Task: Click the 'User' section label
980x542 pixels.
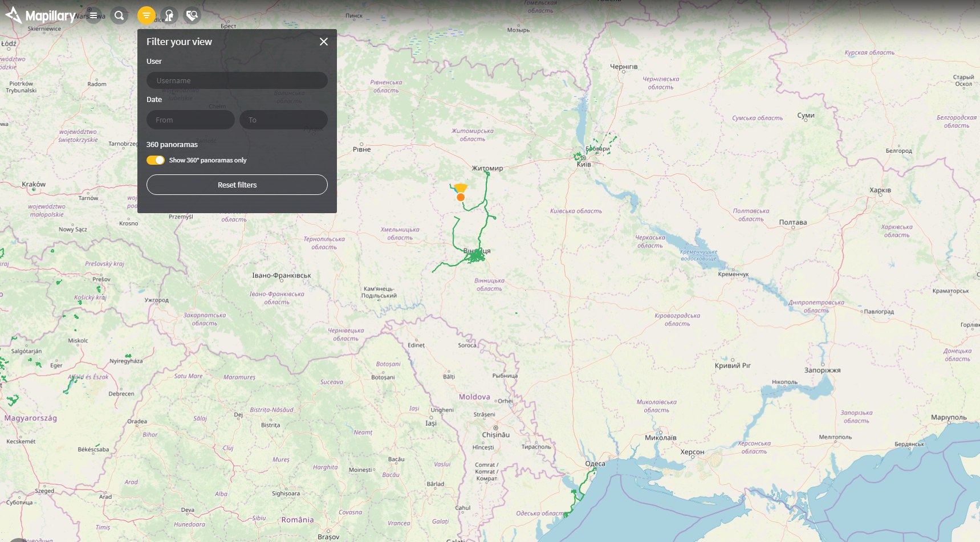Action: click(x=154, y=61)
